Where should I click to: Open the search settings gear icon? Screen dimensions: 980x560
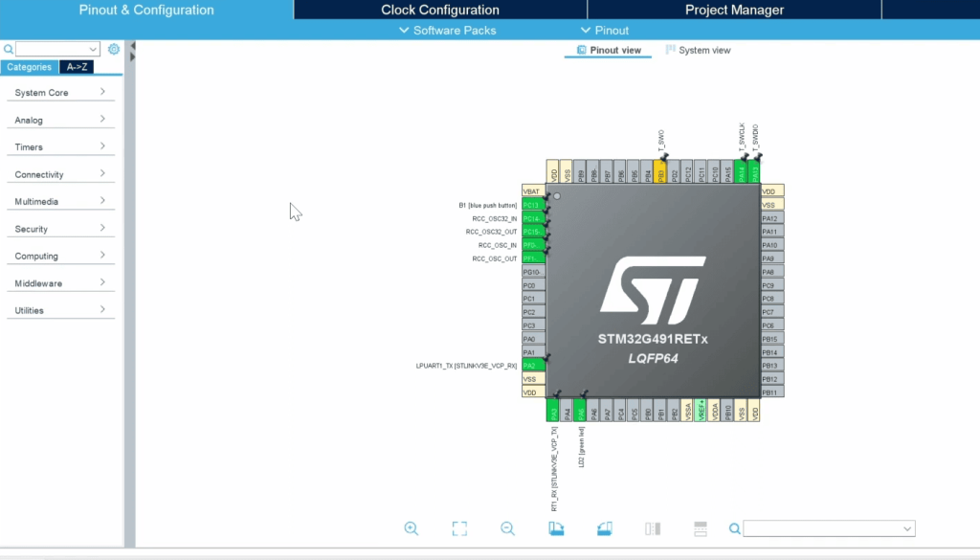[x=113, y=48]
